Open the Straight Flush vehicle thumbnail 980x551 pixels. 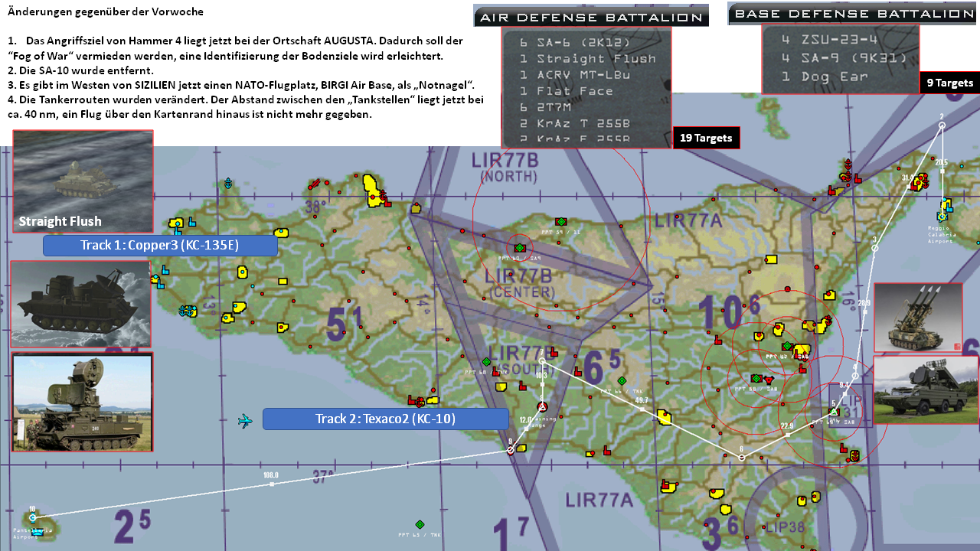tap(83, 181)
